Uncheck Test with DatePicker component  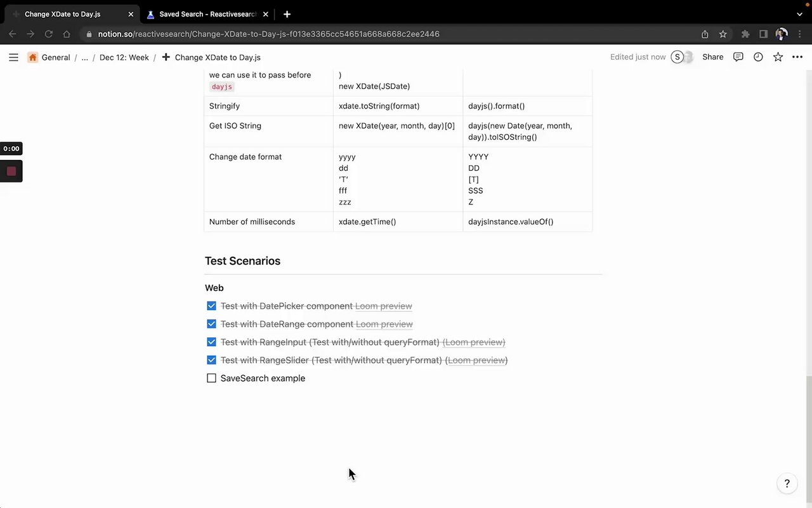(211, 306)
